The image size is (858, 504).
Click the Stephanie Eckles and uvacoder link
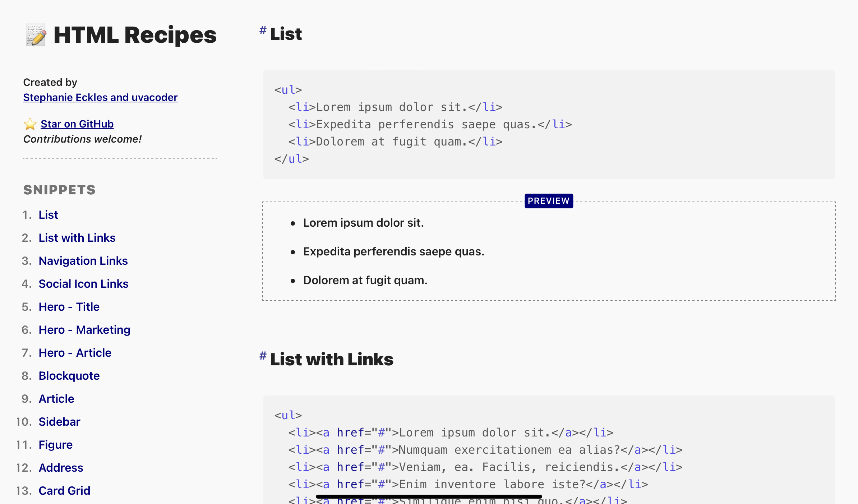(100, 97)
